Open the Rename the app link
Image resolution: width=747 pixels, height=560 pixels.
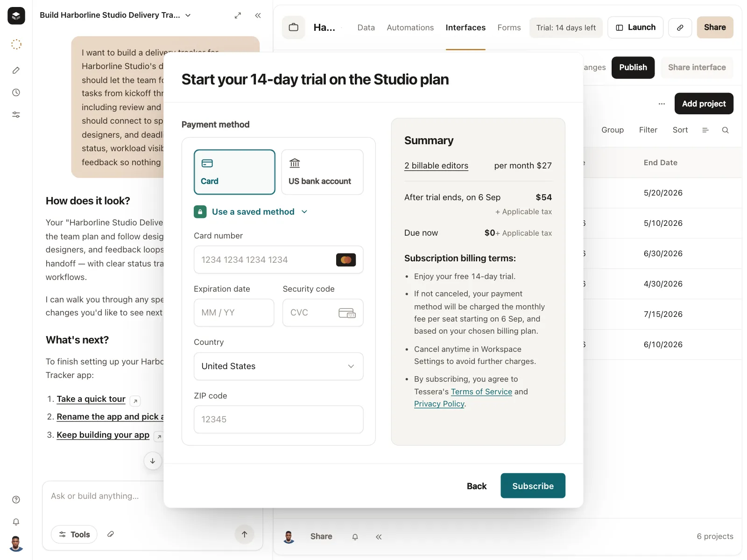click(110, 417)
